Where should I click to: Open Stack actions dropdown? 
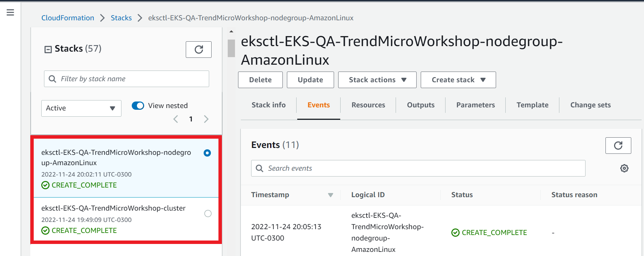[377, 80]
